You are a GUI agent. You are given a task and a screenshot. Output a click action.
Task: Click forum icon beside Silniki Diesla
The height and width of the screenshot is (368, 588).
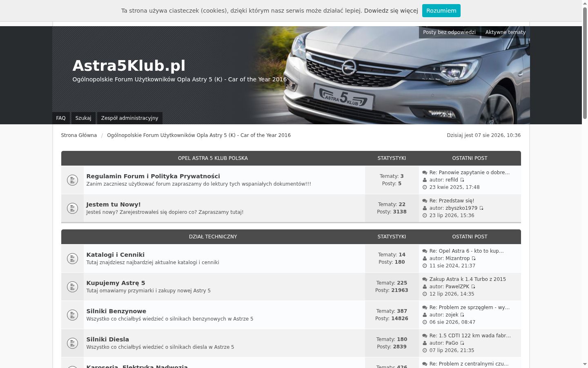pyautogui.click(x=72, y=343)
